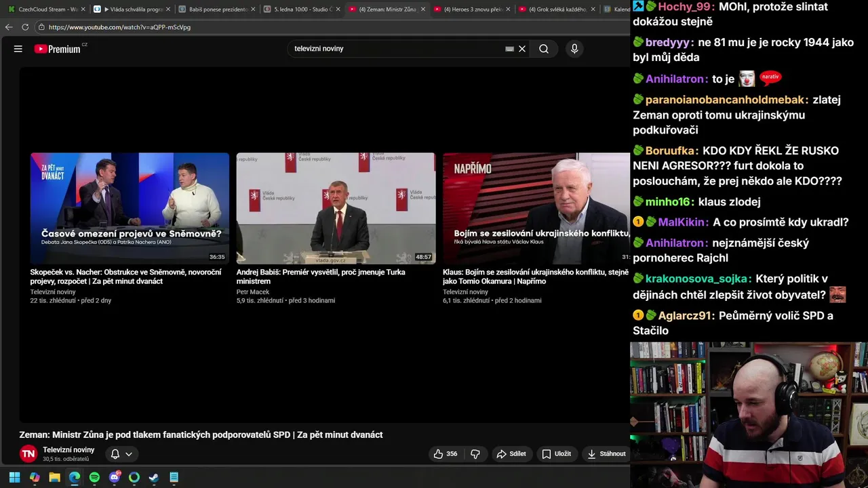Open Steam from the taskbar
The height and width of the screenshot is (488, 868).
154,477
